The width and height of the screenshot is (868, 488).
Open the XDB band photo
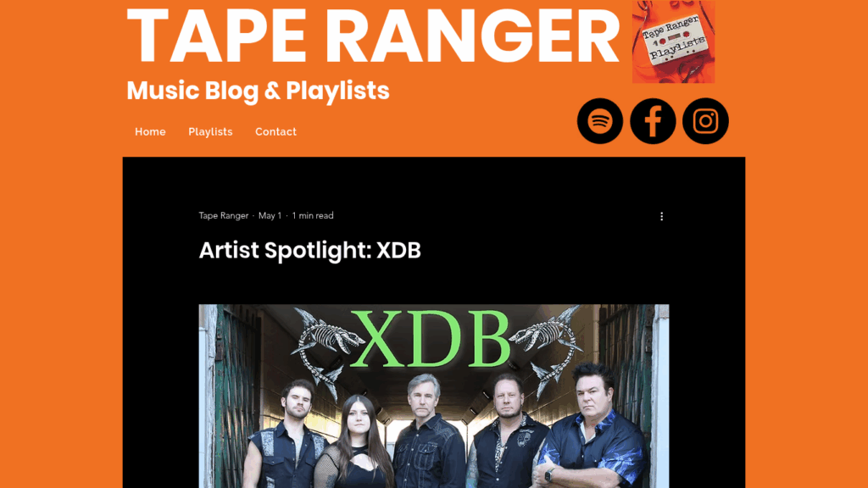(434, 396)
